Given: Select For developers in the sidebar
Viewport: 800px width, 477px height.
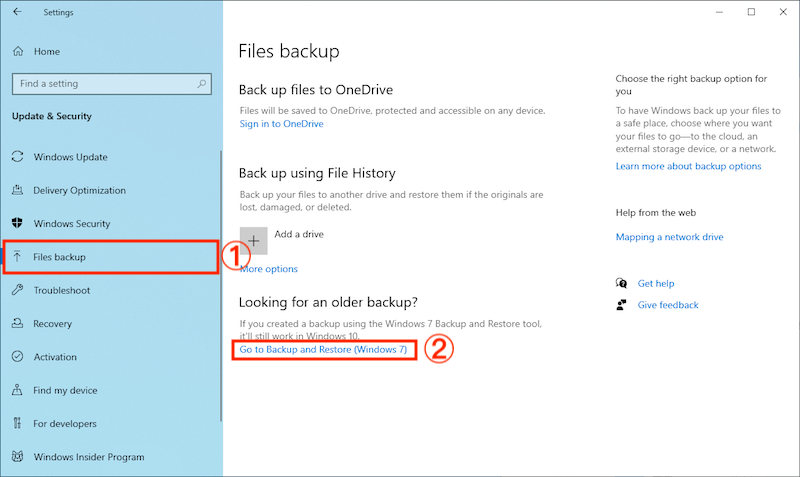Looking at the screenshot, I should (65, 423).
